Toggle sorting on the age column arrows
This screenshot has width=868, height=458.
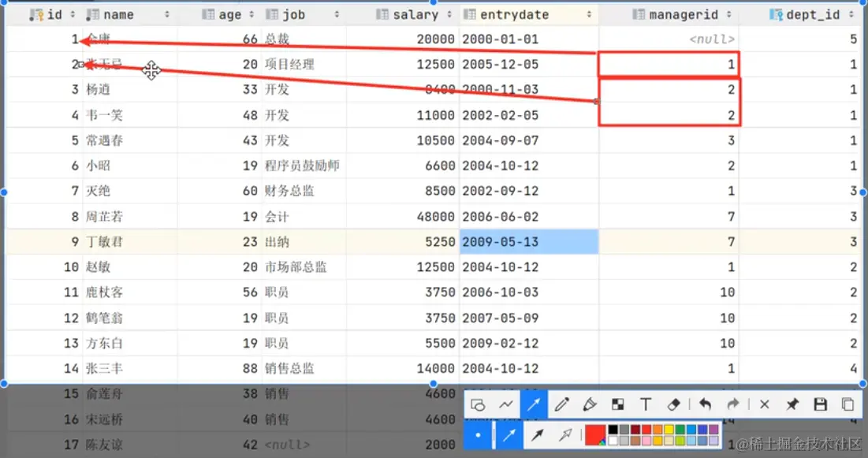pyautogui.click(x=251, y=15)
